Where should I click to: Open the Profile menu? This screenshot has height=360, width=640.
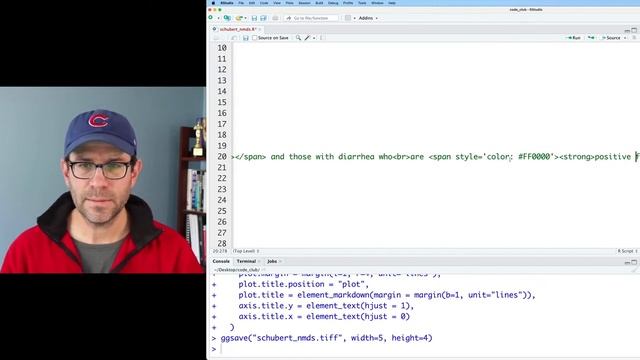pyautogui.click(x=348, y=3)
